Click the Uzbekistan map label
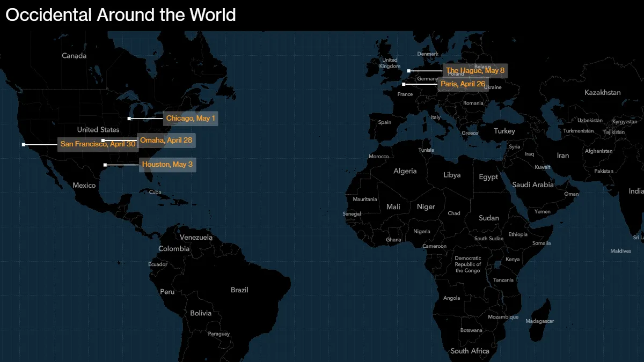The width and height of the screenshot is (644, 362). (x=590, y=121)
